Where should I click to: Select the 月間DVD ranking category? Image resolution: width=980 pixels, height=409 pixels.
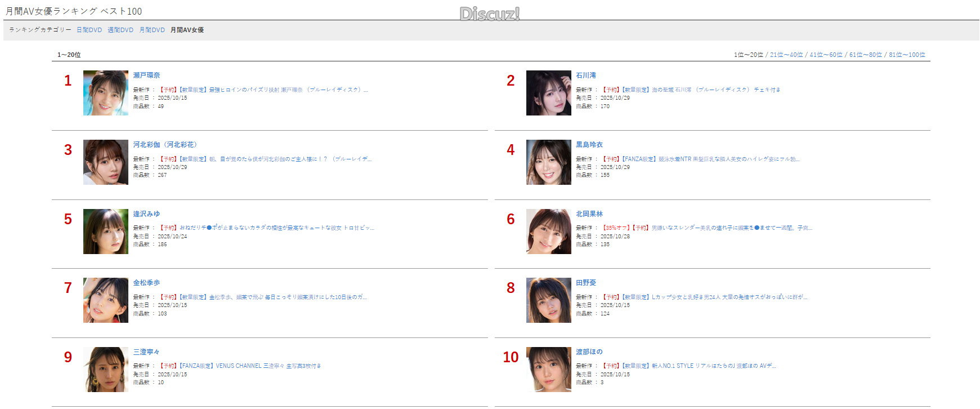152,30
